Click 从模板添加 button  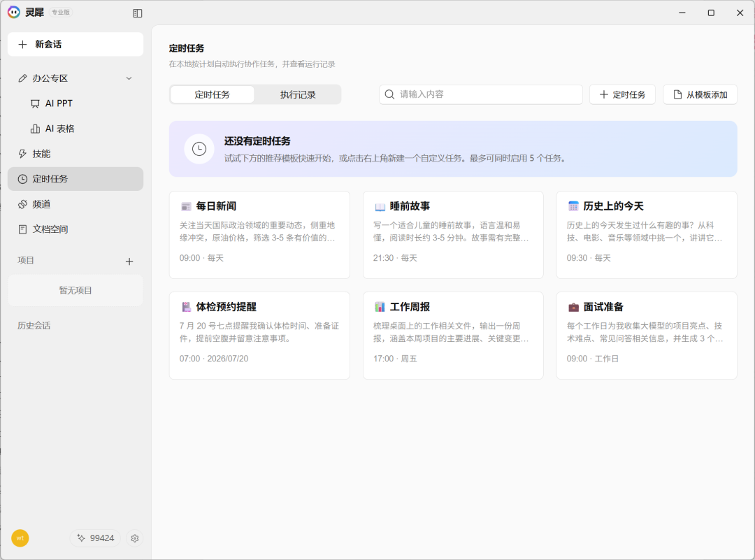pos(700,95)
